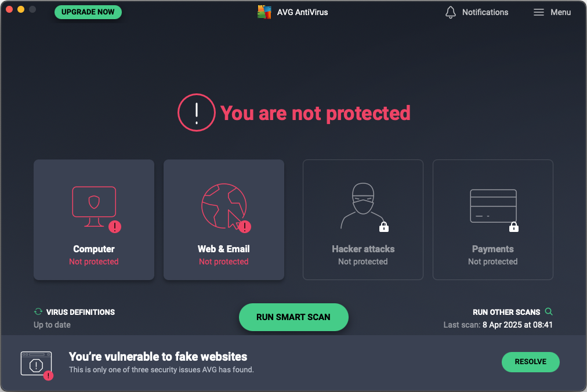Open Notifications via the bell icon
Screen dimensions: 587x392
click(450, 12)
